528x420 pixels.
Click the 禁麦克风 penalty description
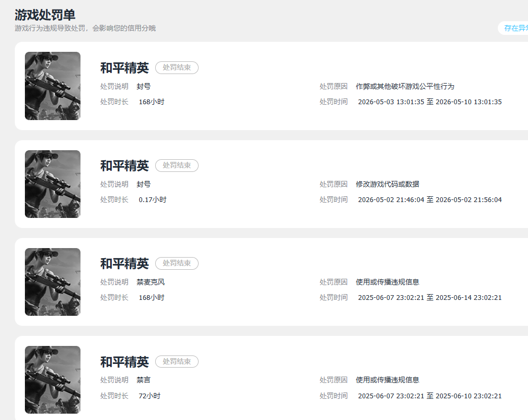coord(150,282)
